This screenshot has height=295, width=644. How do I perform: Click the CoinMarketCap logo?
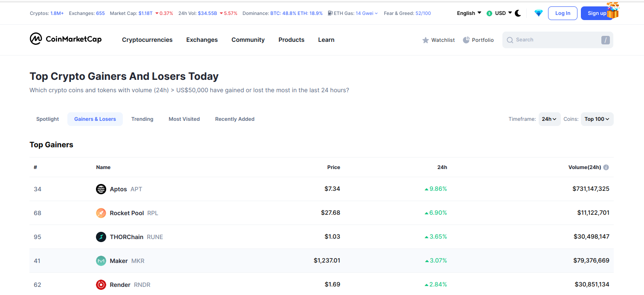pos(66,39)
